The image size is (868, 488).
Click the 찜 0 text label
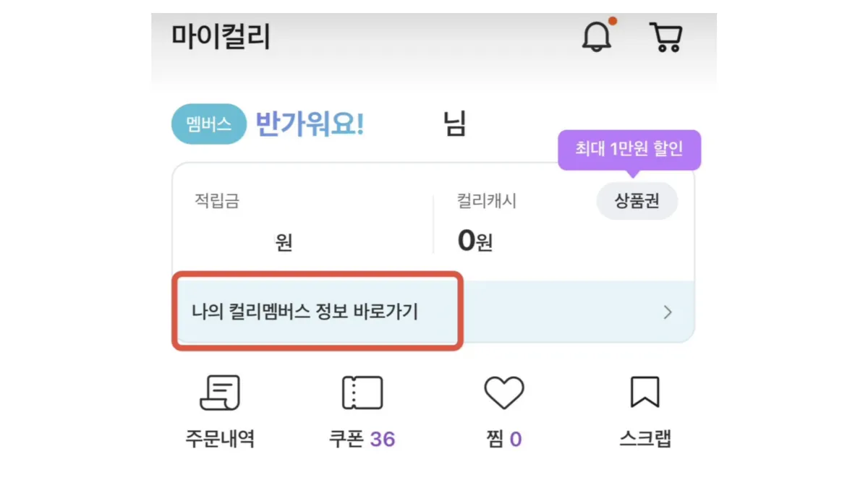pos(503,438)
